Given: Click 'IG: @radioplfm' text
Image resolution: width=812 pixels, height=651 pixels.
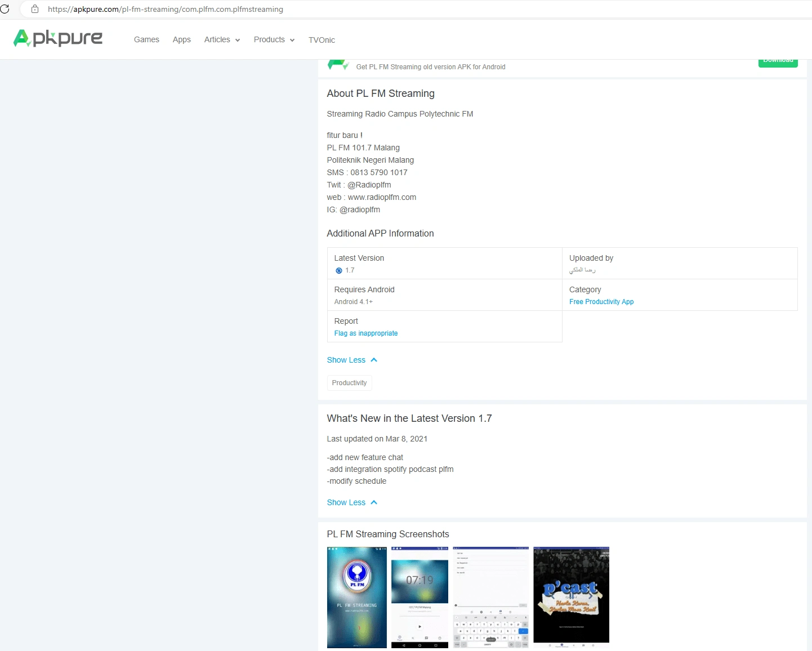Looking at the screenshot, I should (354, 209).
